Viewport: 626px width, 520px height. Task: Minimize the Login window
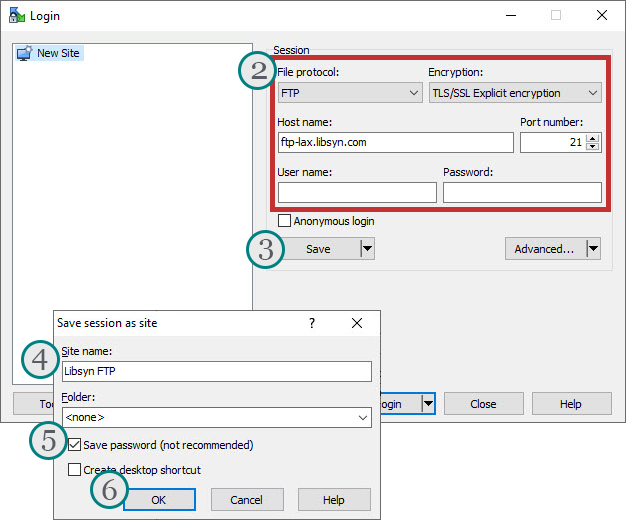(x=511, y=16)
